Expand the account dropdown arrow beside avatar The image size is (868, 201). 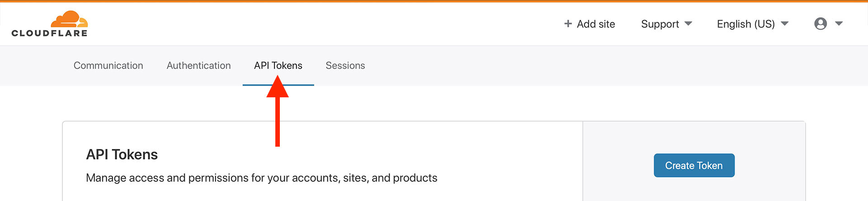point(839,24)
